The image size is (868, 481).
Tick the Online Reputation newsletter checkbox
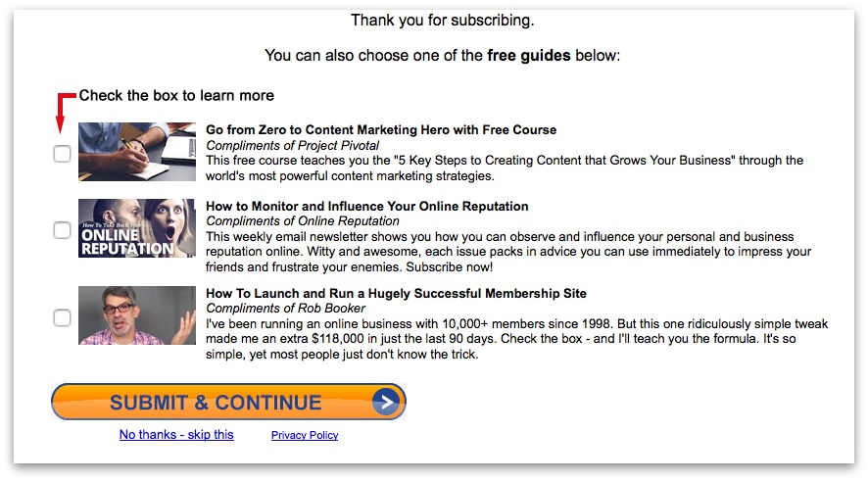tap(62, 229)
